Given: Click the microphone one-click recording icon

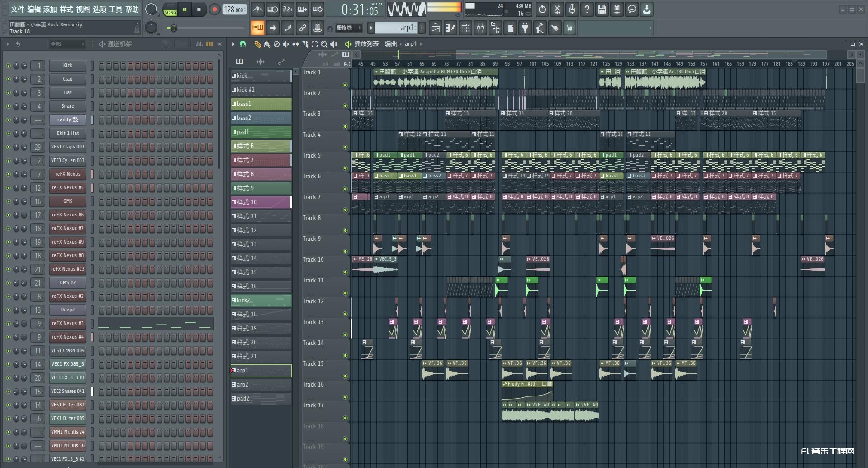Looking at the screenshot, I should click(572, 9).
